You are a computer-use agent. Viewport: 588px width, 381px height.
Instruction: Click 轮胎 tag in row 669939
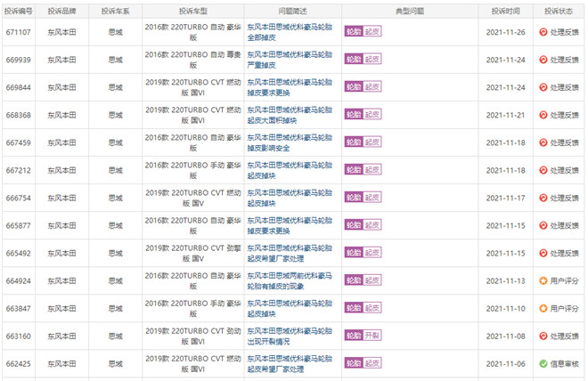pos(354,59)
